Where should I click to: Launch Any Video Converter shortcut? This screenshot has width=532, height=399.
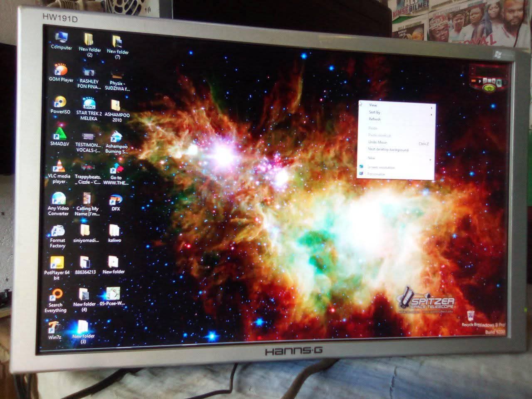(x=58, y=204)
